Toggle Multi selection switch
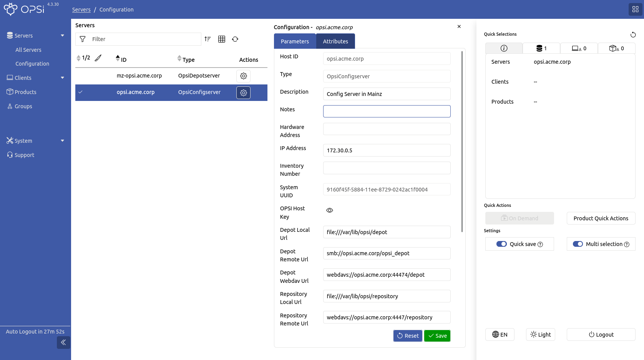Screen dimensions: 644x360 pos(578,244)
